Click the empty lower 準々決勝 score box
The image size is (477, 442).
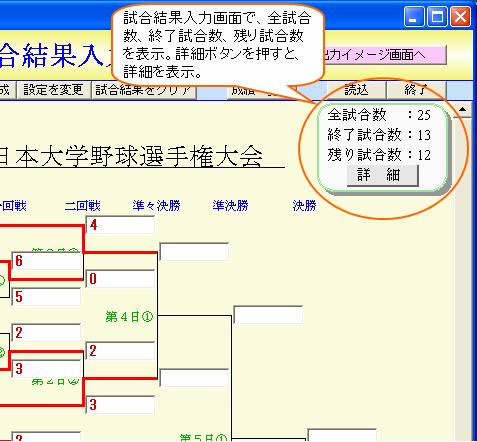point(194,378)
